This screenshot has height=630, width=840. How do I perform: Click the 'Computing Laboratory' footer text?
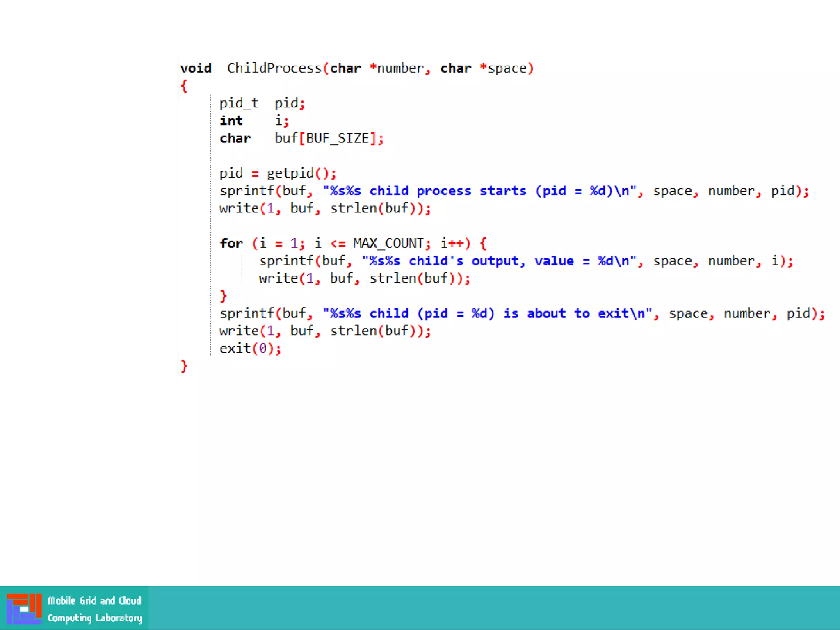coord(95,618)
